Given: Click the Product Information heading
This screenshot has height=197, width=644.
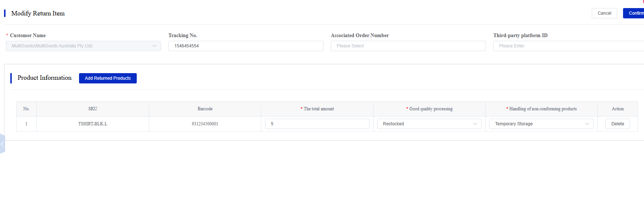Looking at the screenshot, I should click(44, 78).
